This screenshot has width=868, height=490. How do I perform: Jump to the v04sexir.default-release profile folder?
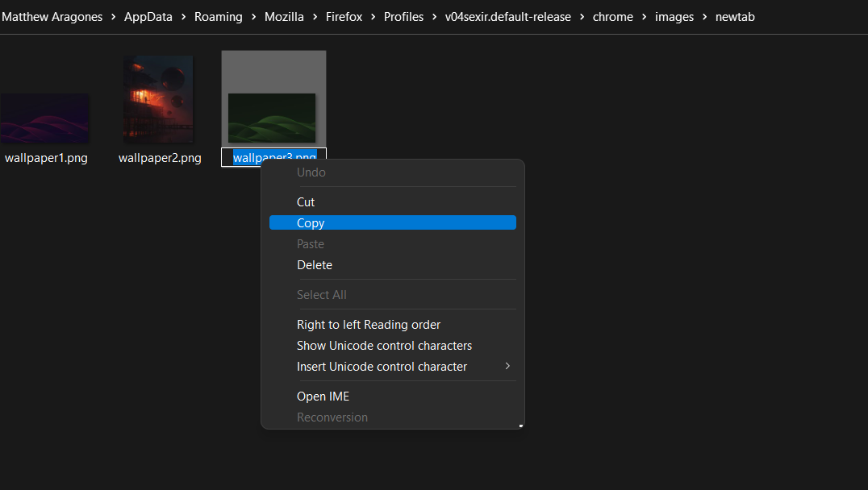click(507, 16)
